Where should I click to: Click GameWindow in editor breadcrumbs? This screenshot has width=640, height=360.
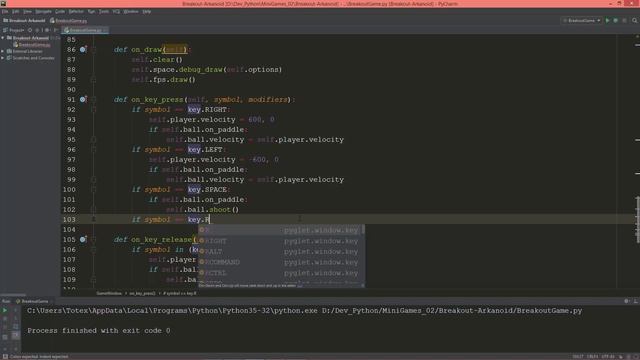click(x=109, y=293)
